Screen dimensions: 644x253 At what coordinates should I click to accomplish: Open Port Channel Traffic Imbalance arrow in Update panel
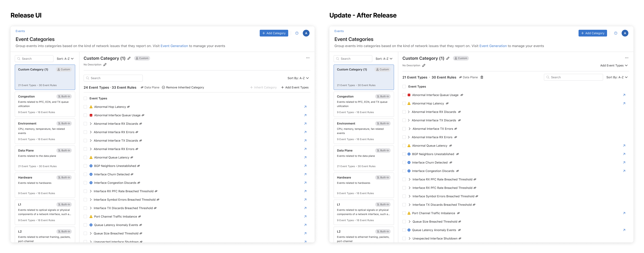624,213
